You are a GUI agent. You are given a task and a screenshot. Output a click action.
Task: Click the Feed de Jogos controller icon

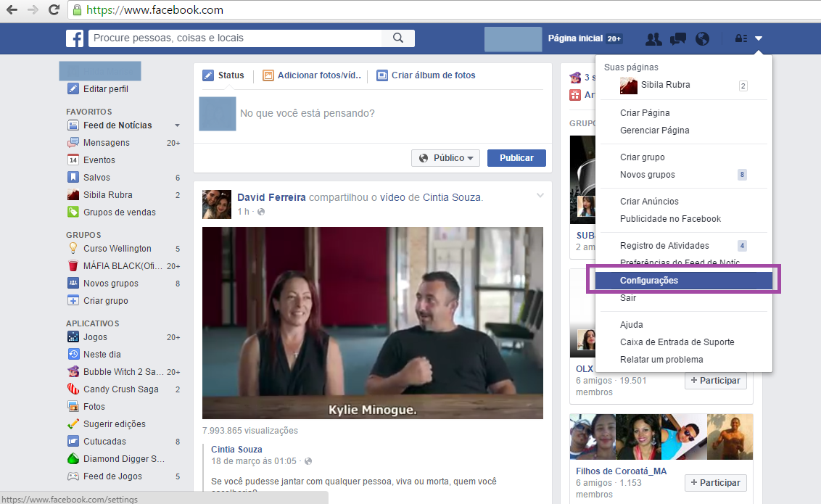(73, 476)
